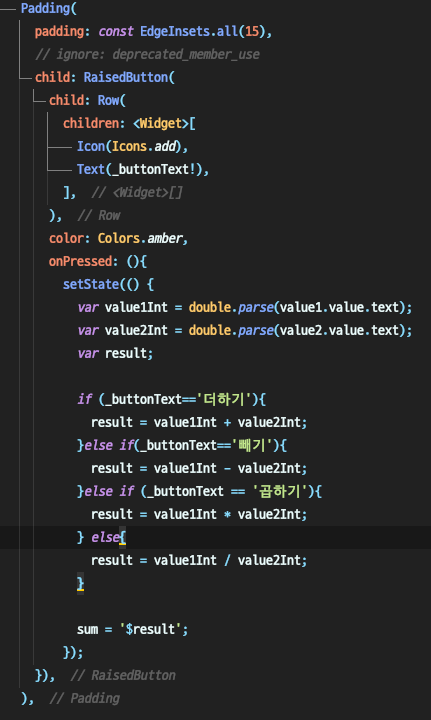Click 'value2.value.text' argument
Viewport: 431px width, 720px height.
[339, 330]
